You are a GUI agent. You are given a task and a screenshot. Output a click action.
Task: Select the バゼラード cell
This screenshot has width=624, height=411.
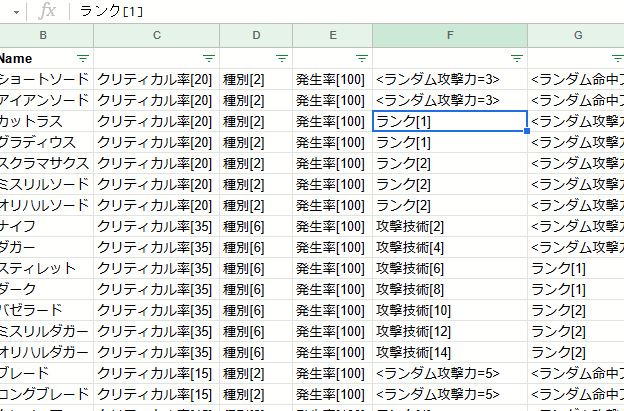coord(47,310)
